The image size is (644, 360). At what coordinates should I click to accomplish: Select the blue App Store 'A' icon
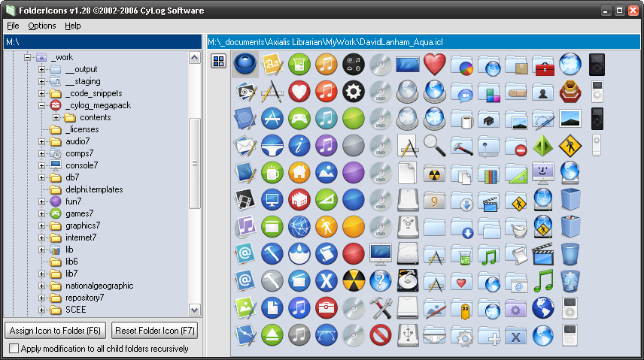pos(272,118)
